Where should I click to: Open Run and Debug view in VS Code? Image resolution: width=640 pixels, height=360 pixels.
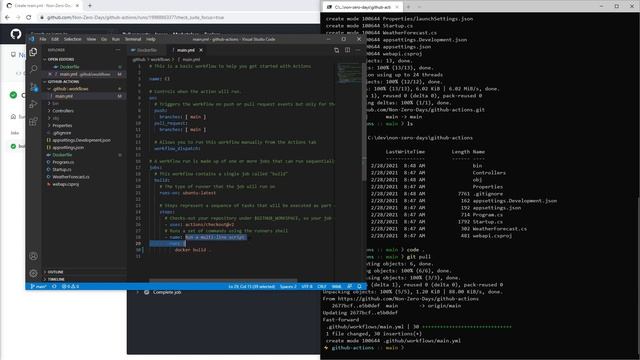pyautogui.click(x=33, y=104)
